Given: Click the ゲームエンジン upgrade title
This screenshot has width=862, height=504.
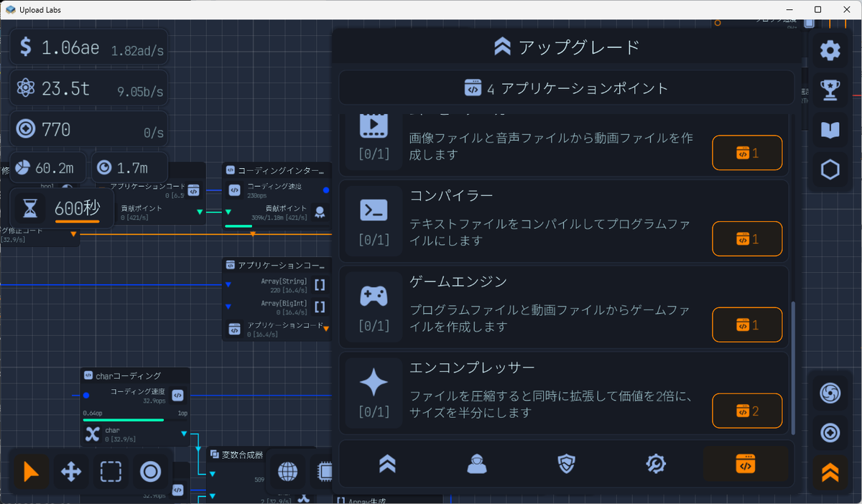Looking at the screenshot, I should click(458, 281).
